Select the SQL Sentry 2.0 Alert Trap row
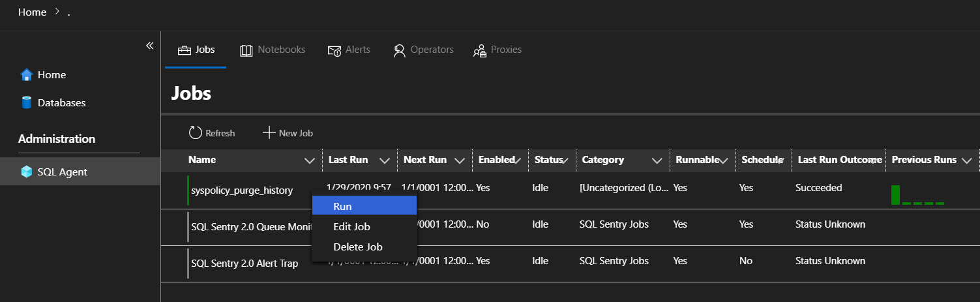Image resolution: width=980 pixels, height=302 pixels. tap(245, 264)
